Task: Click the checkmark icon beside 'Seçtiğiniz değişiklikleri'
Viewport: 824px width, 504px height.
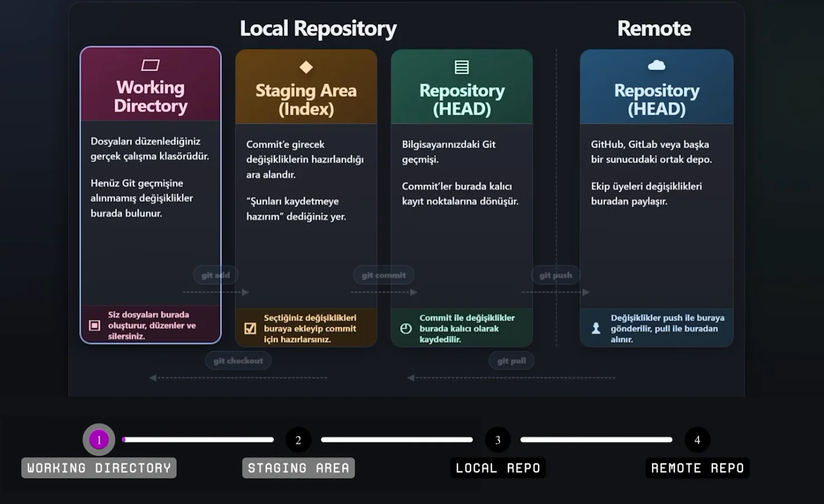Action: [x=251, y=328]
